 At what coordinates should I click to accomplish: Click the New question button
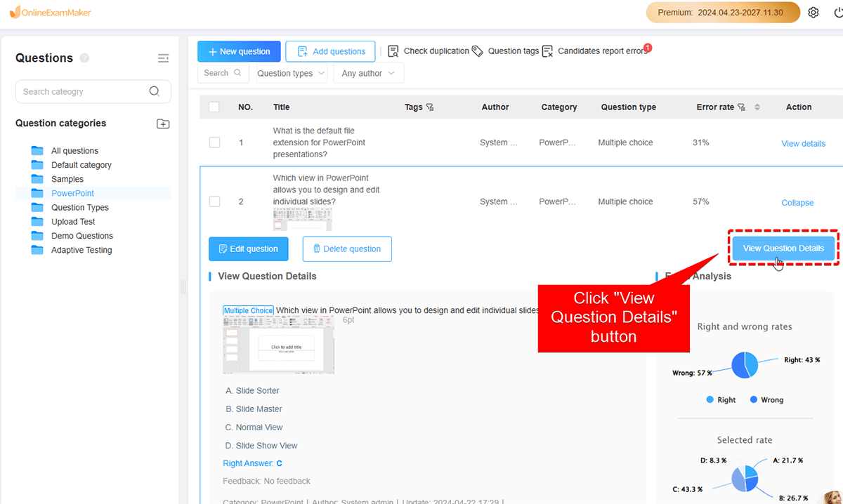point(239,51)
